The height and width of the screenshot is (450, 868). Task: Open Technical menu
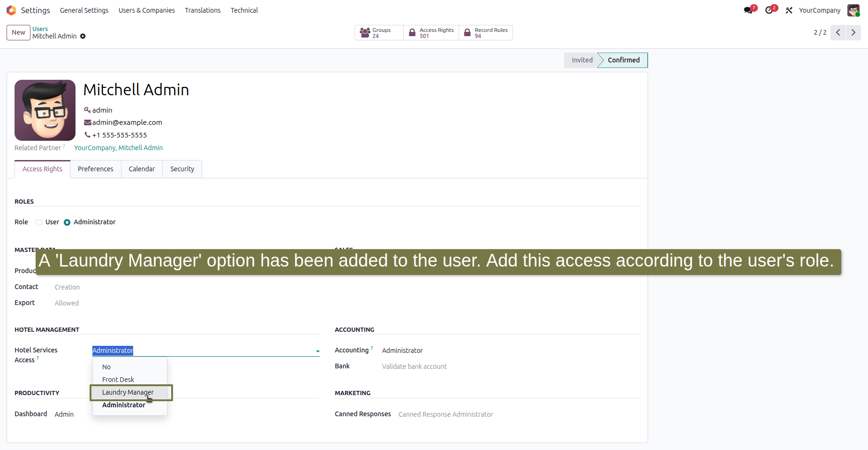coord(244,10)
